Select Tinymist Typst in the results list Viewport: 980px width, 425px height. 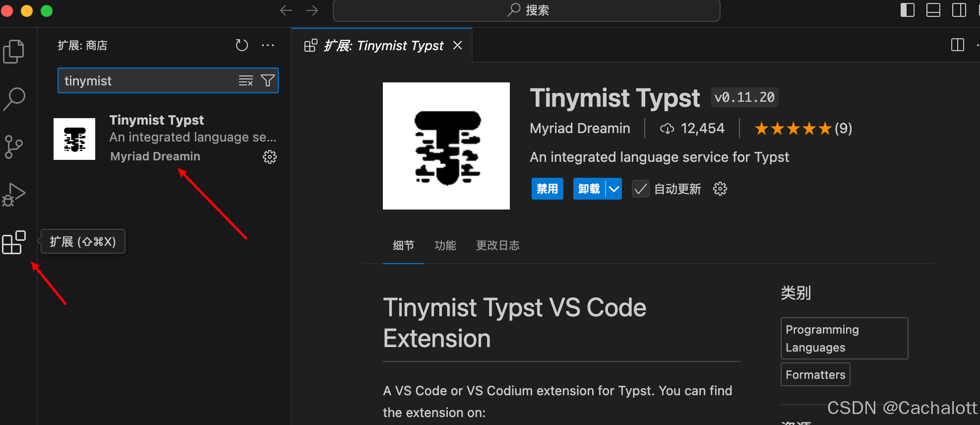point(166,139)
